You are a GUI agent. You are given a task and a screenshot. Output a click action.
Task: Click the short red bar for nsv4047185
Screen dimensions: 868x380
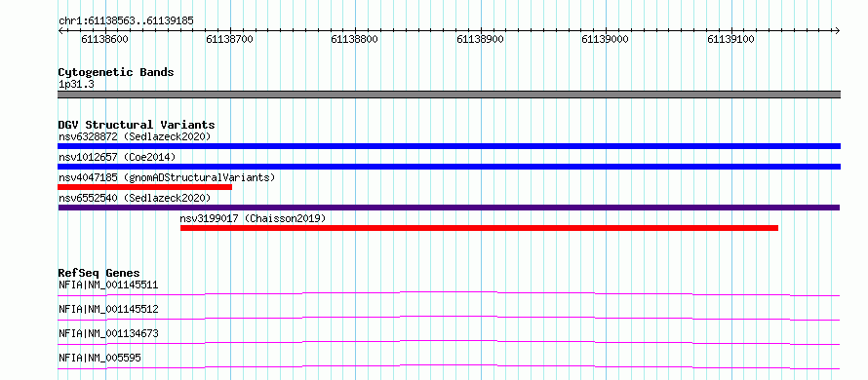[144, 187]
